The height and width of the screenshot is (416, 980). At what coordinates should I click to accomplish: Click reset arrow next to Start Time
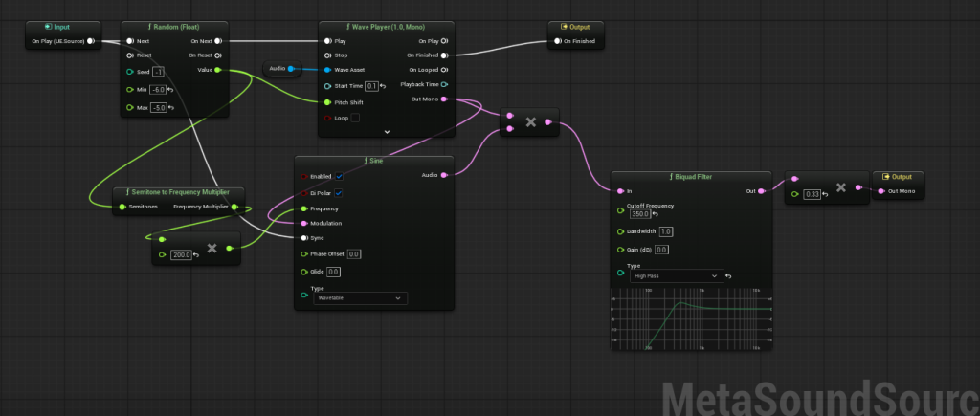383,86
